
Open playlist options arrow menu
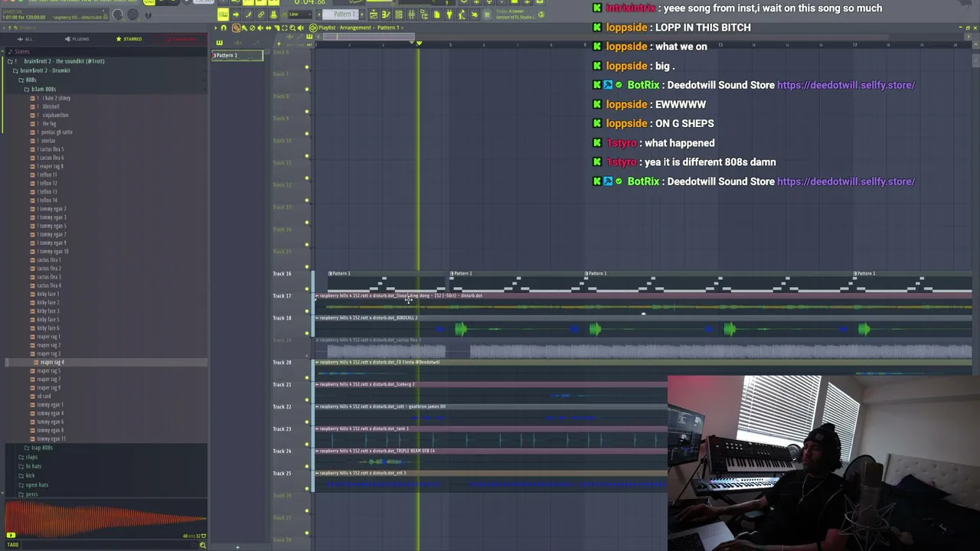click(x=216, y=28)
